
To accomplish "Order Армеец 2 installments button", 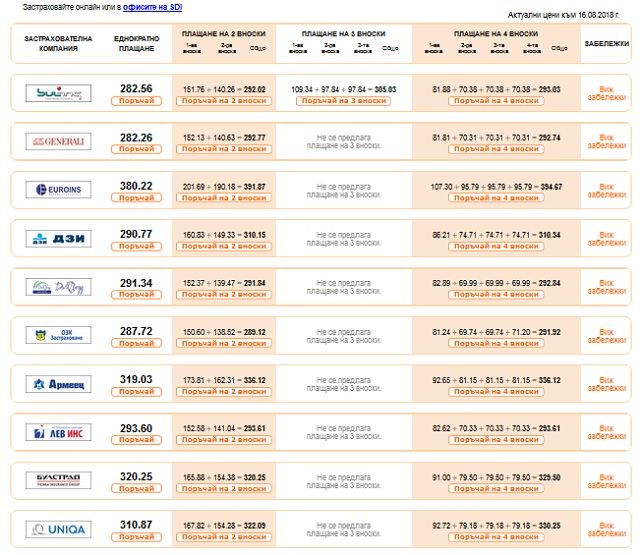I will (224, 391).
